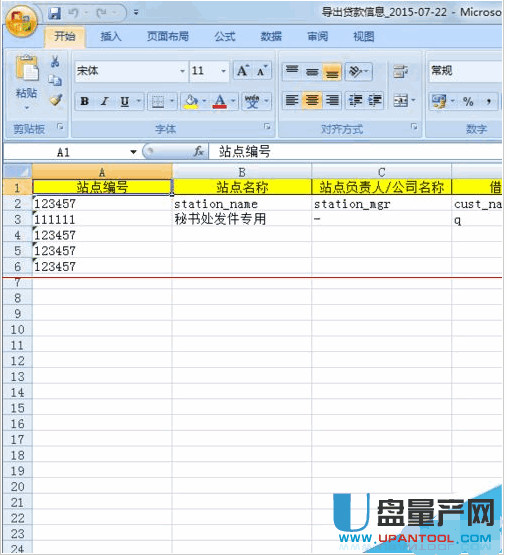Open underline style dropdown arrow
The image size is (507, 555).
click(139, 102)
